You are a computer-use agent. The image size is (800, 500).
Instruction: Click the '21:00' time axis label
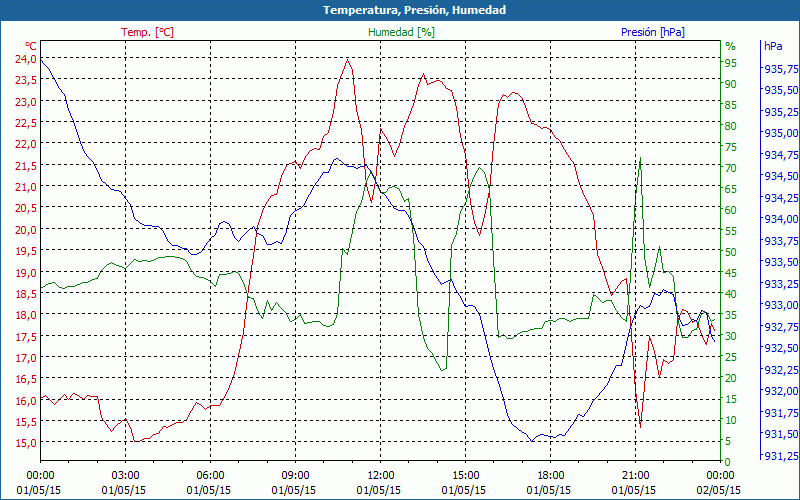tap(635, 475)
